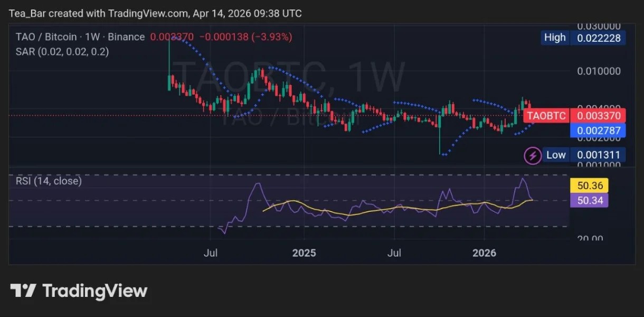The width and height of the screenshot is (644, 317).
Task: Click the red TAOBTC price tag on price axis
Action: pos(546,116)
